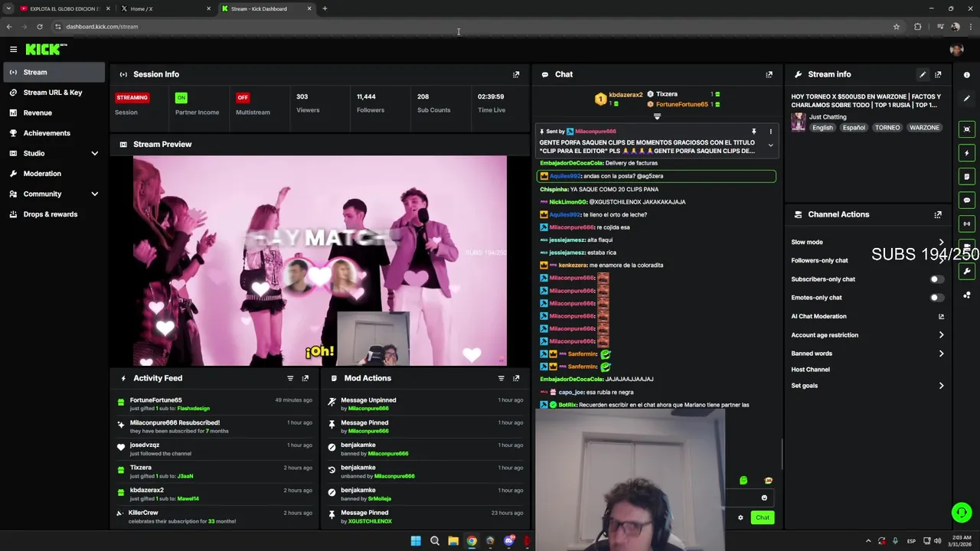Image resolution: width=980 pixels, height=551 pixels.
Task: Click the TORNEO stream tag
Action: tap(887, 128)
